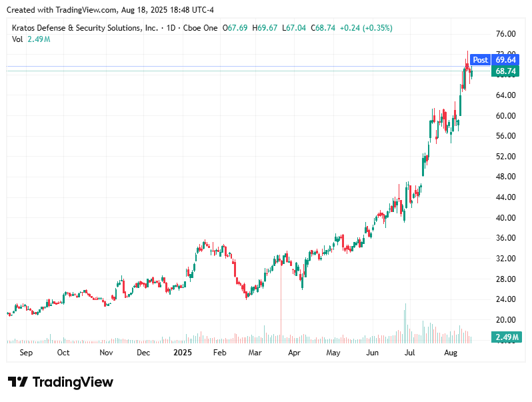Click the May label on time axis
Viewport: 532px width, 402px height.
333,353
